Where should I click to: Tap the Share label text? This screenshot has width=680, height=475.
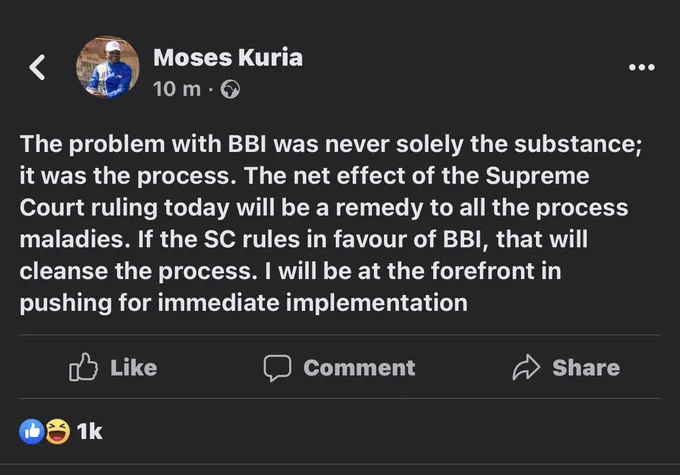coord(586,368)
